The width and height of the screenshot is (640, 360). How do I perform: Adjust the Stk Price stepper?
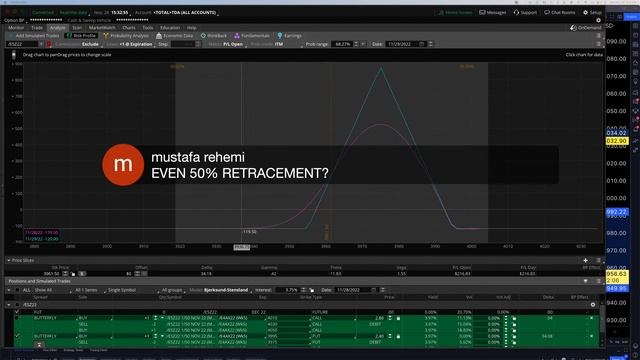65,273
